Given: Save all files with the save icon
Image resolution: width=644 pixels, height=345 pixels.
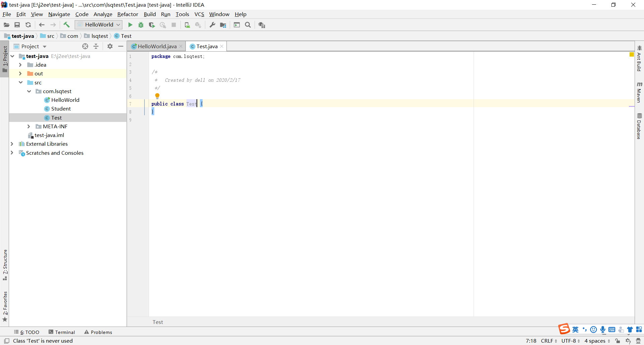Looking at the screenshot, I should pyautogui.click(x=17, y=25).
